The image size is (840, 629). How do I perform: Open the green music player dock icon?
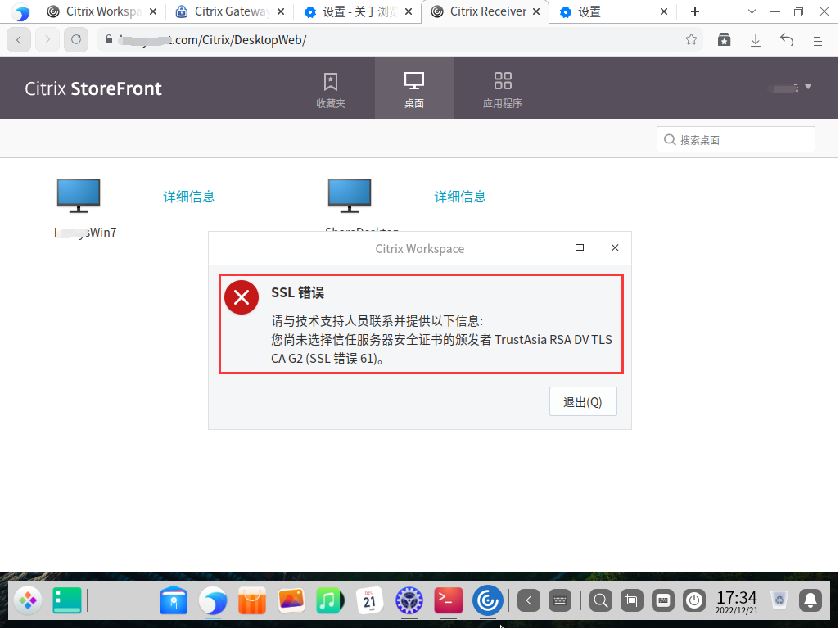point(330,600)
